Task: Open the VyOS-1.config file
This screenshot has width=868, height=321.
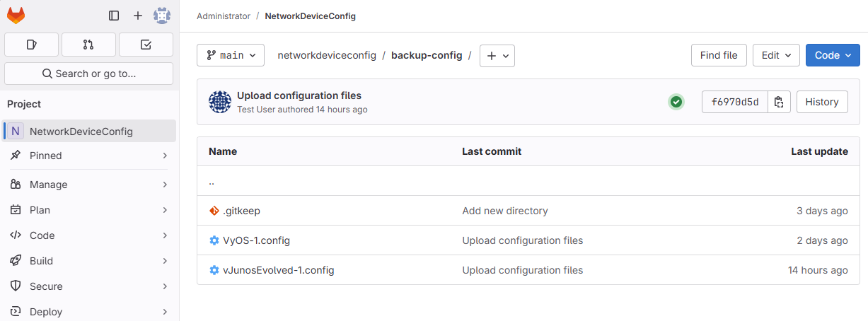Action: tap(256, 240)
